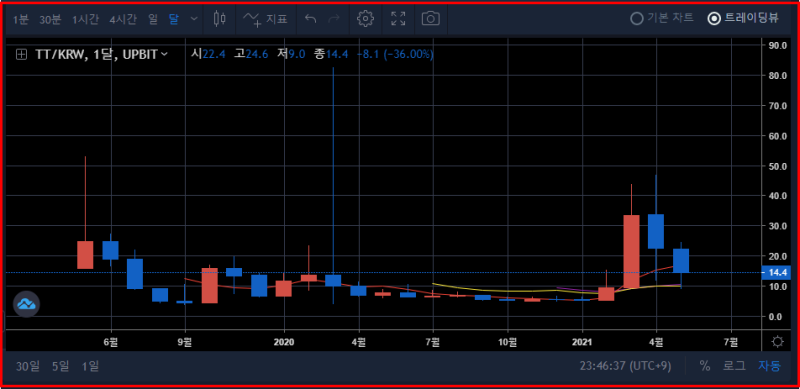
Task: Select the 기본 차트 radio option
Action: point(662,18)
